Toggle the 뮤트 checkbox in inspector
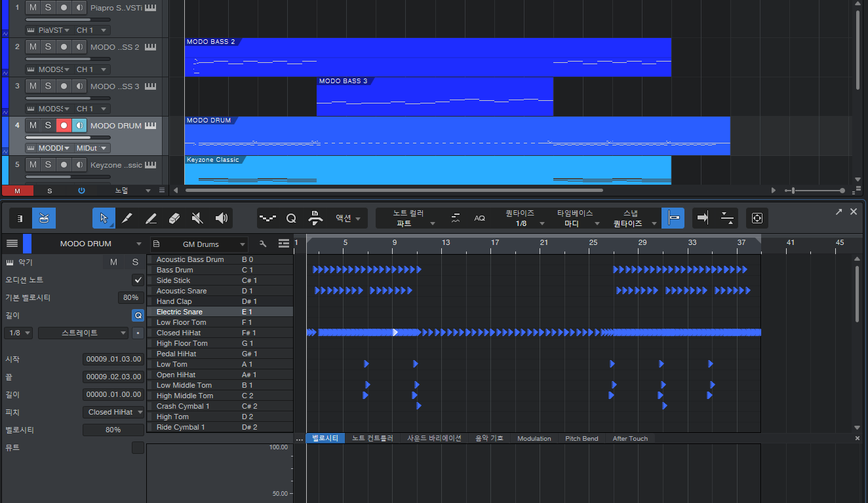Screen dimensions: 868x503 click(x=138, y=447)
